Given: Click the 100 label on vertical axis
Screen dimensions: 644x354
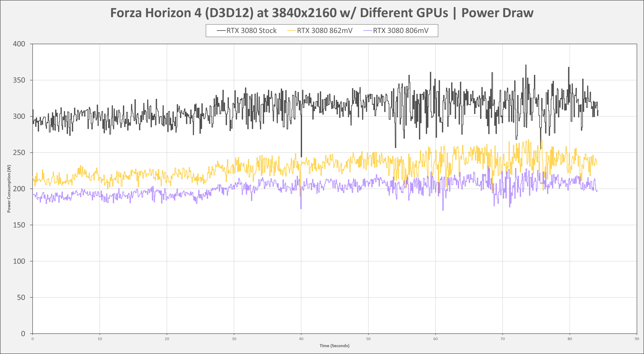Looking at the screenshot, I should pyautogui.click(x=19, y=261).
